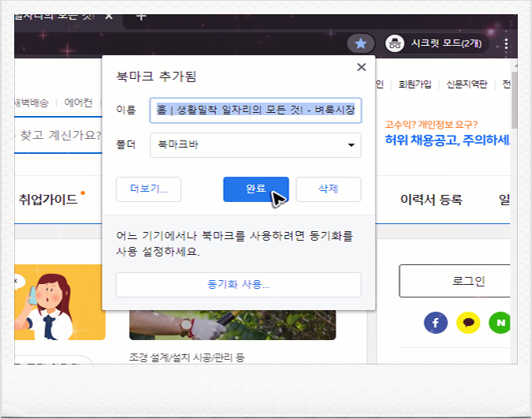The image size is (532, 419).
Task: Click the blue bookmark star icon
Action: coord(360,43)
